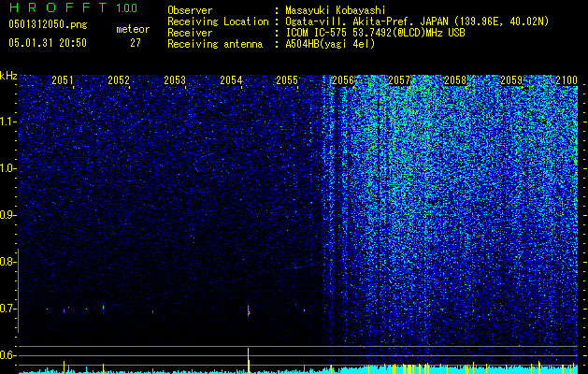Click the meteor count value 27
Image resolution: width=588 pixels, height=374 pixels.
click(x=136, y=43)
